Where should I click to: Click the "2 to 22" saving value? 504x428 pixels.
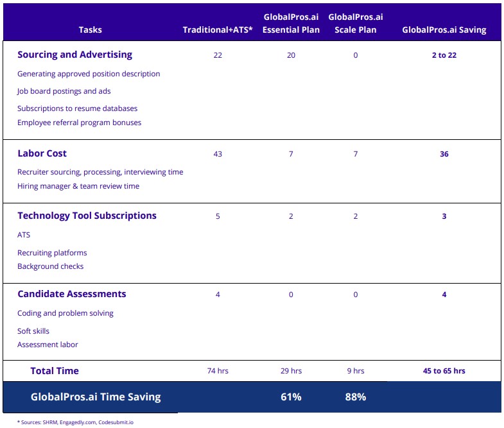[x=444, y=55]
